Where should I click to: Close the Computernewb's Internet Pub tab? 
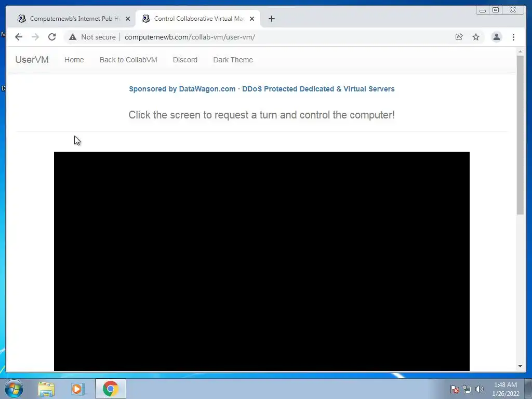[x=128, y=19]
